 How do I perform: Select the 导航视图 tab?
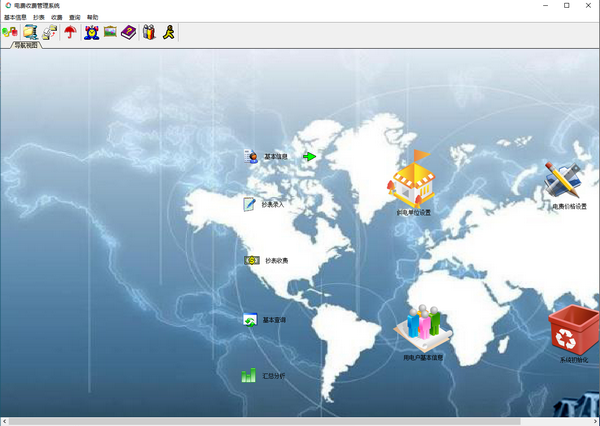[27, 45]
